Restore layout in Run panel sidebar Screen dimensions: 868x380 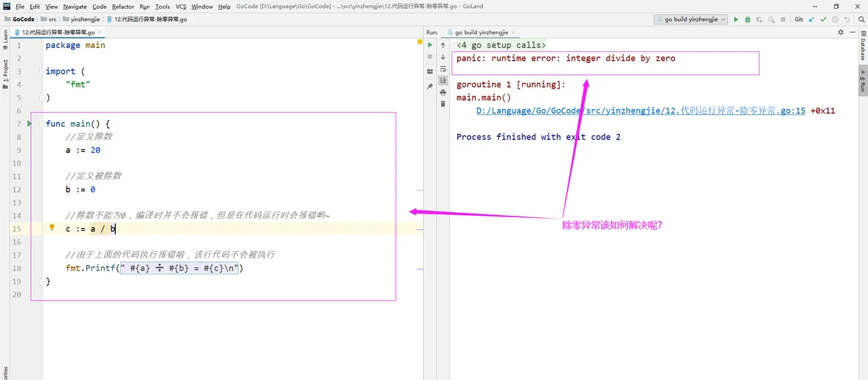(430, 72)
